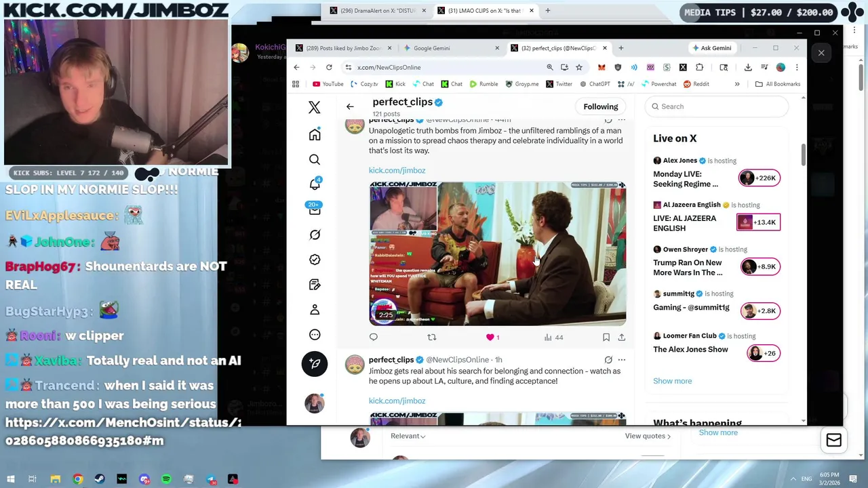
Task: Open MetaMask fox extension
Action: (x=601, y=67)
